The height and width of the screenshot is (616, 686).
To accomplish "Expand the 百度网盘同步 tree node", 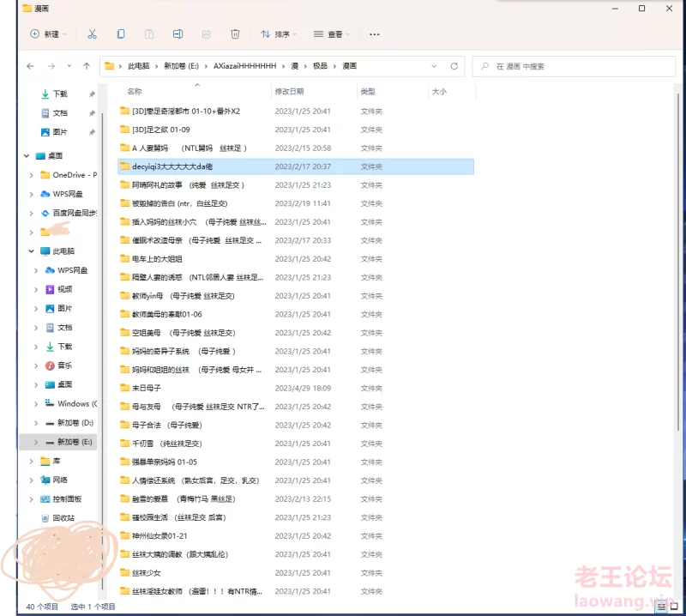I will pyautogui.click(x=31, y=214).
